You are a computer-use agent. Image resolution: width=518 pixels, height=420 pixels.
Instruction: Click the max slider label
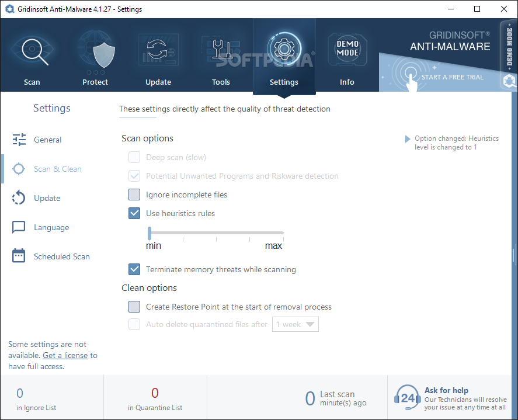[273, 245]
